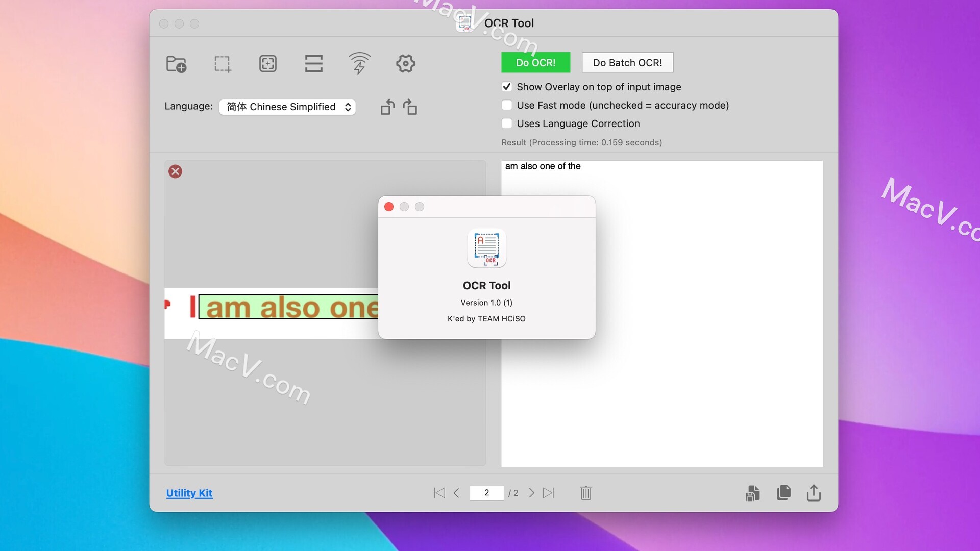Go to the first page
The image size is (980, 551).
pos(439,493)
